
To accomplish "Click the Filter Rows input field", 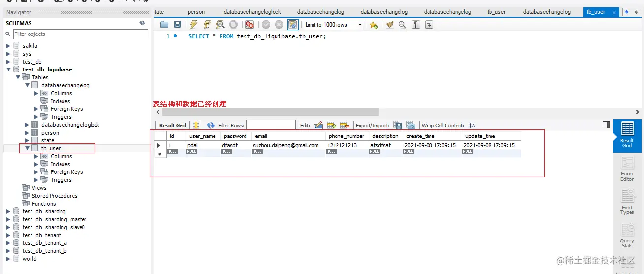I will click(x=271, y=125).
